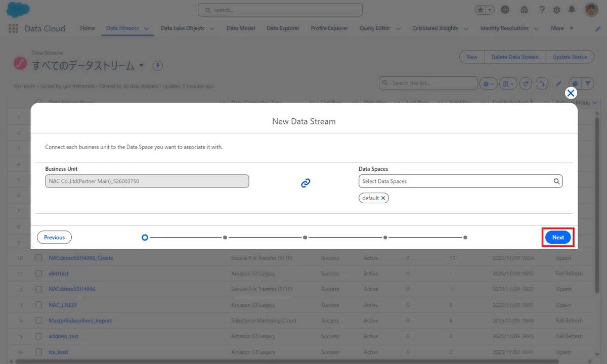Open the App Launcher grid icon
The image size is (607, 364).
tap(13, 28)
